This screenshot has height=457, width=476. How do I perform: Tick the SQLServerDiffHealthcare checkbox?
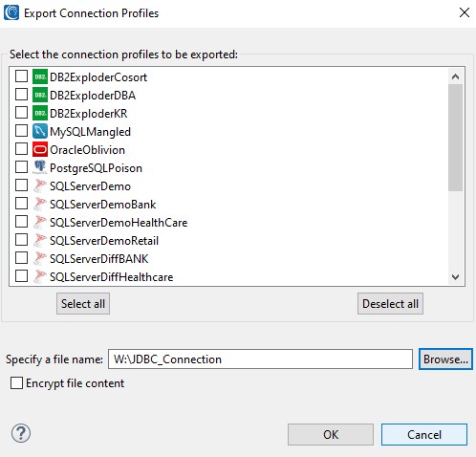[x=21, y=276]
